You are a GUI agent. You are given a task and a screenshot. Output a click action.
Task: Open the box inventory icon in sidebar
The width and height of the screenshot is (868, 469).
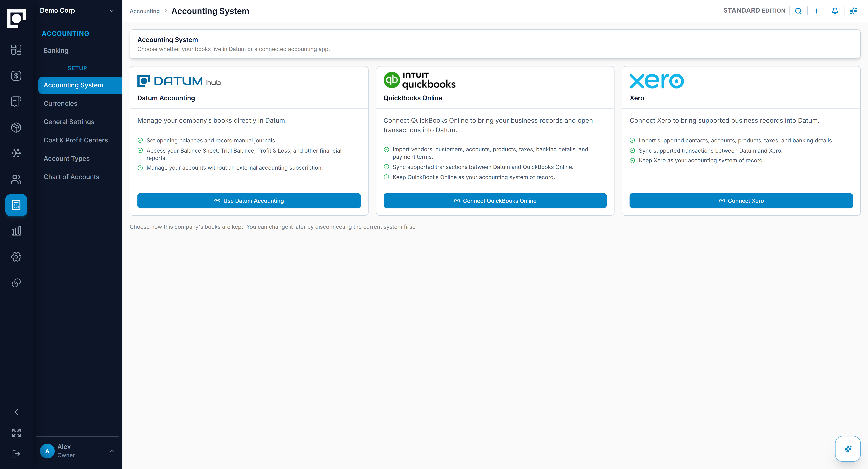click(x=16, y=127)
